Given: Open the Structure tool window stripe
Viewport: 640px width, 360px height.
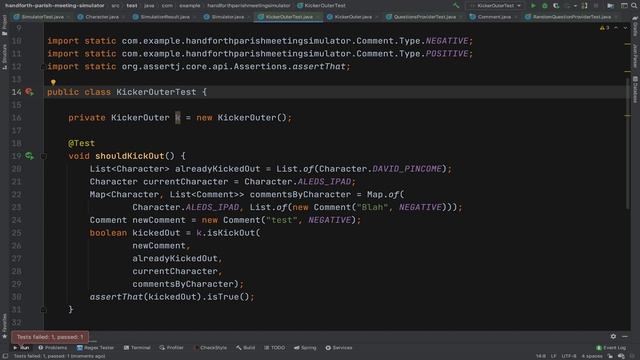Looking at the screenshot, I should click(x=4, y=57).
